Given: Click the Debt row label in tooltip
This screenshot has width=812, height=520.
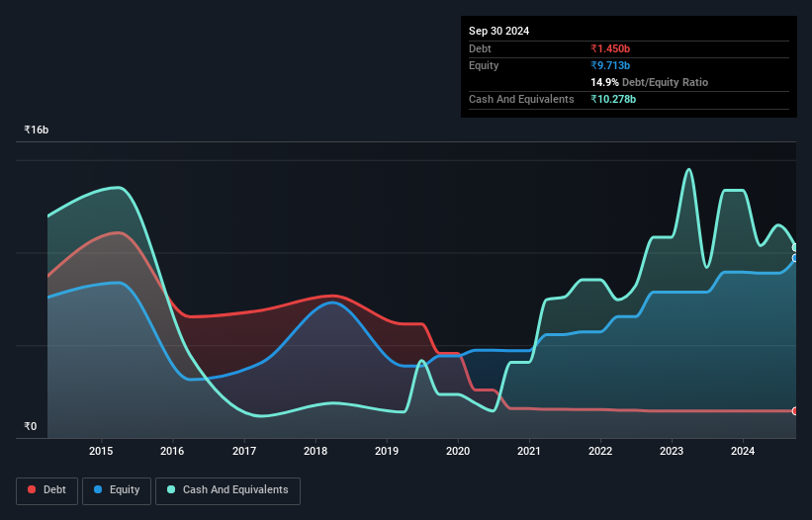Looking at the screenshot, I should tap(480, 48).
